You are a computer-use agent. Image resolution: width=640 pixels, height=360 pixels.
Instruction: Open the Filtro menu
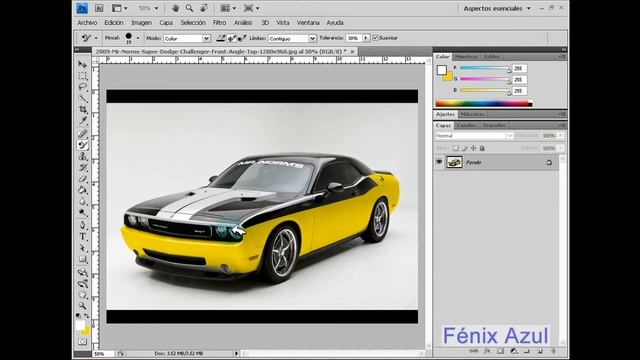coord(219,23)
